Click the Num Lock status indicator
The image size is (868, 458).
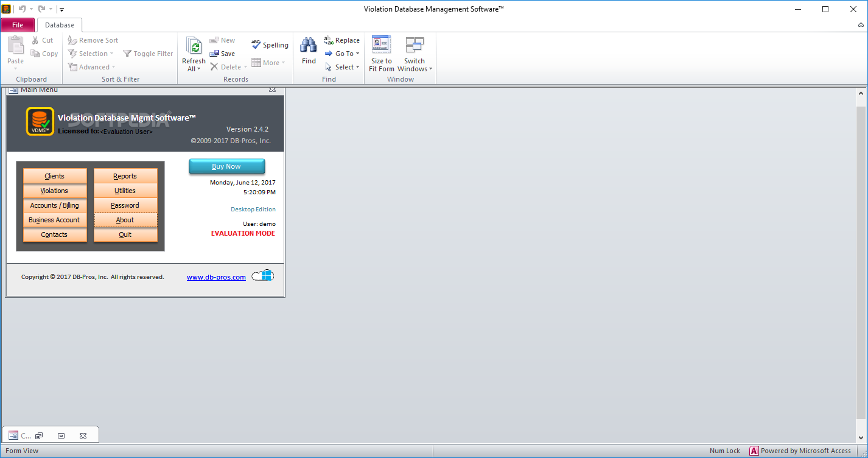725,451
